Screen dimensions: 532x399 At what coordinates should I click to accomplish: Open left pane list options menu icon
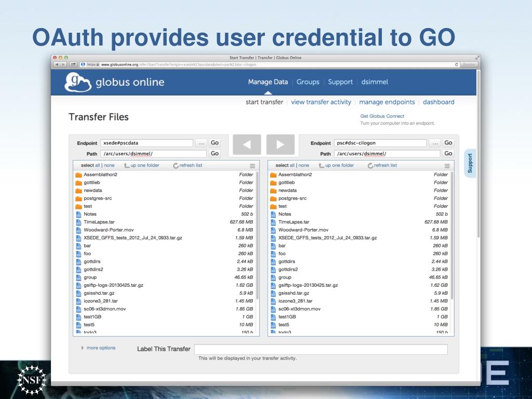click(x=252, y=166)
